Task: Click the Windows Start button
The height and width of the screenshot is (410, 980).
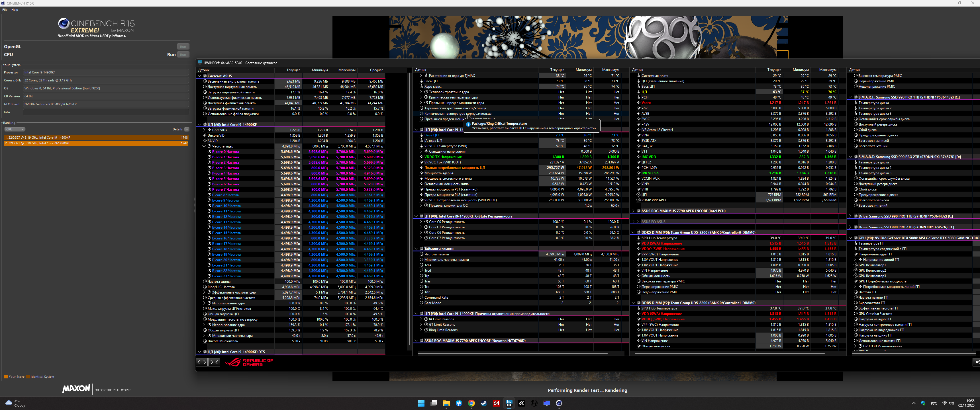Action: click(421, 403)
